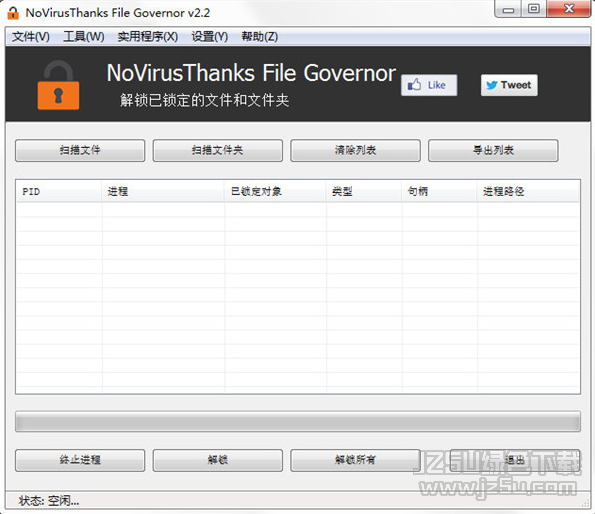The width and height of the screenshot is (595, 514).
Task: Click the 导出列表 button
Action: [493, 151]
